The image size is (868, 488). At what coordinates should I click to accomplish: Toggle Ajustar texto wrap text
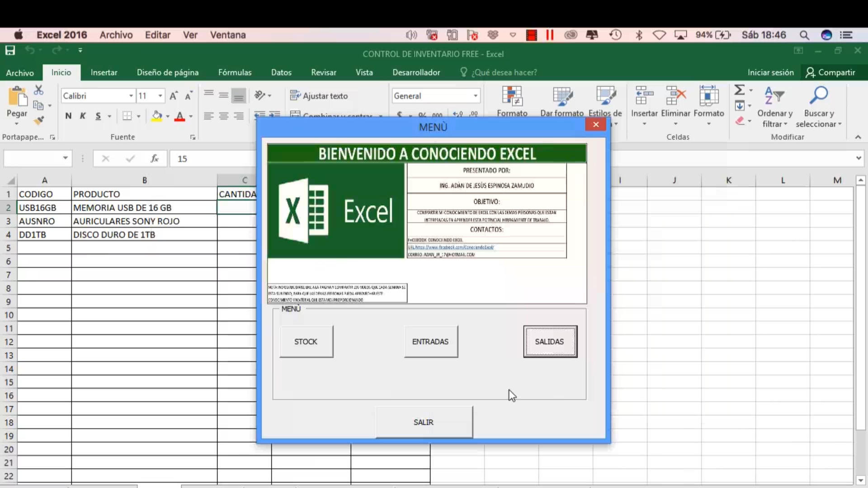[319, 96]
